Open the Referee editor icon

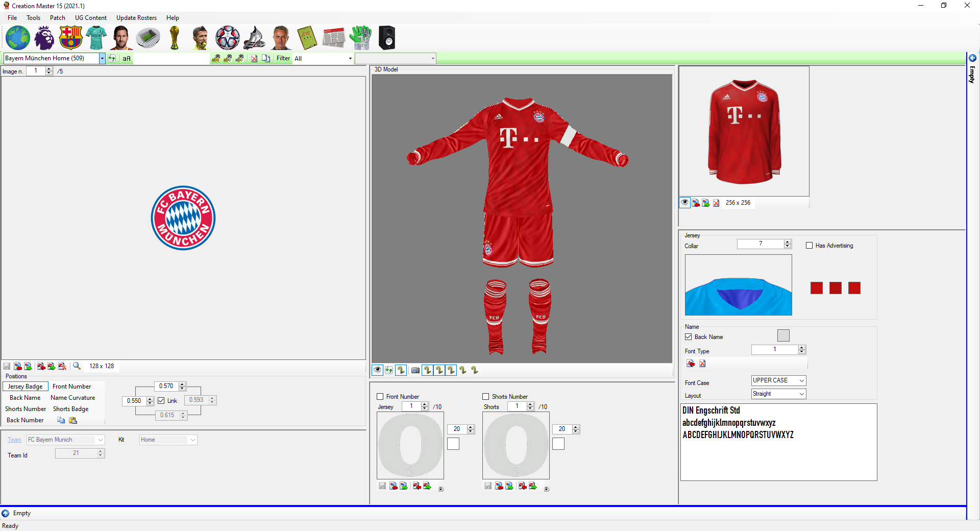pos(201,38)
